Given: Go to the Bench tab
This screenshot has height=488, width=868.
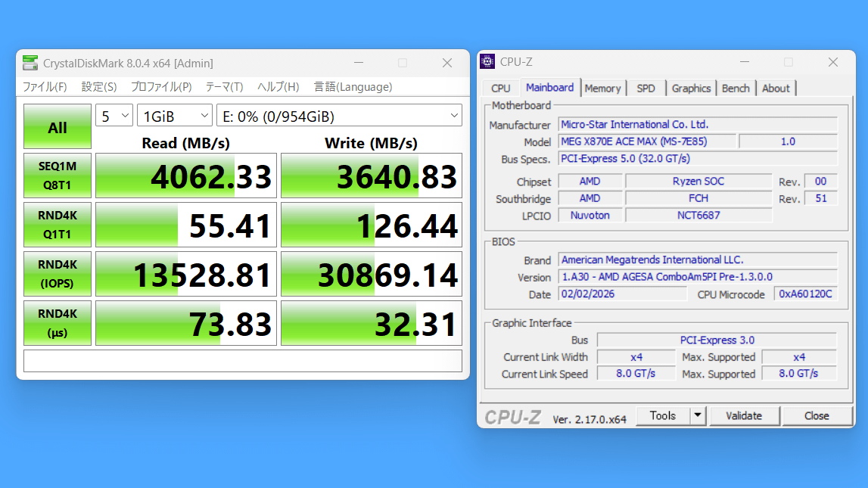Looking at the screenshot, I should pyautogui.click(x=736, y=89).
